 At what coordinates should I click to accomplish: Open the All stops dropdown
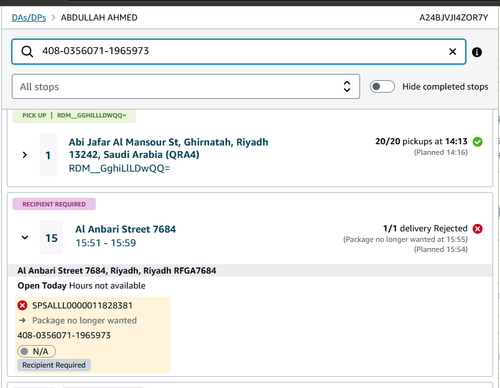pos(186,87)
